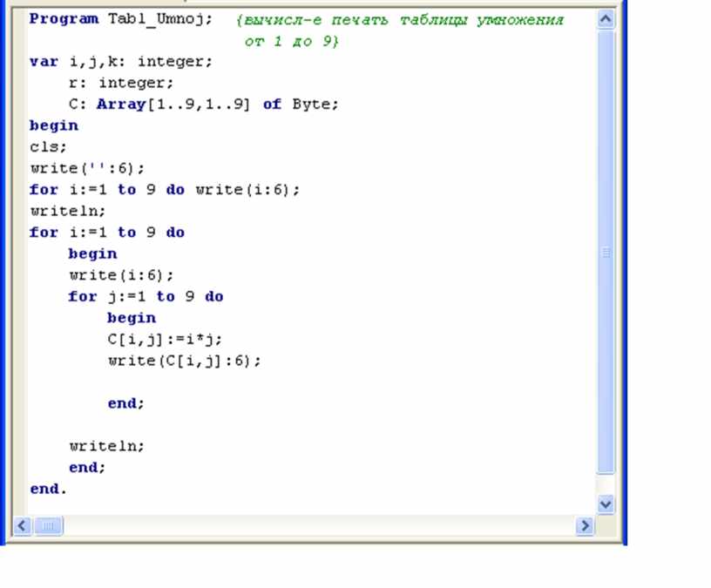
Task: Click the horizontal scrollbar thumb
Action: pyautogui.click(x=49, y=526)
